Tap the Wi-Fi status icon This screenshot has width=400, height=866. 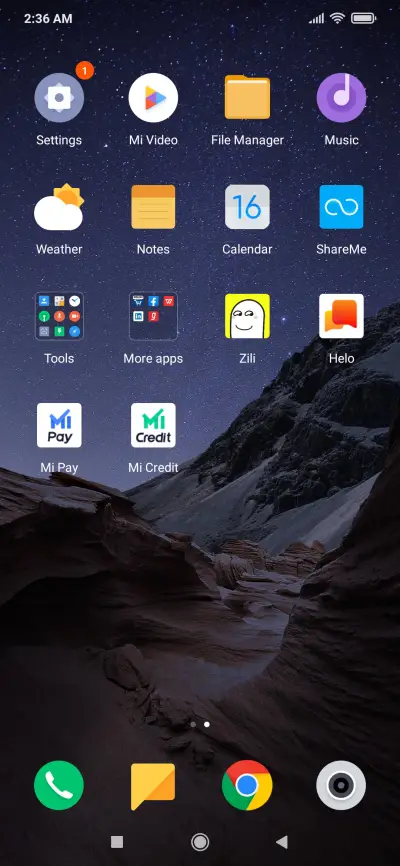[337, 18]
